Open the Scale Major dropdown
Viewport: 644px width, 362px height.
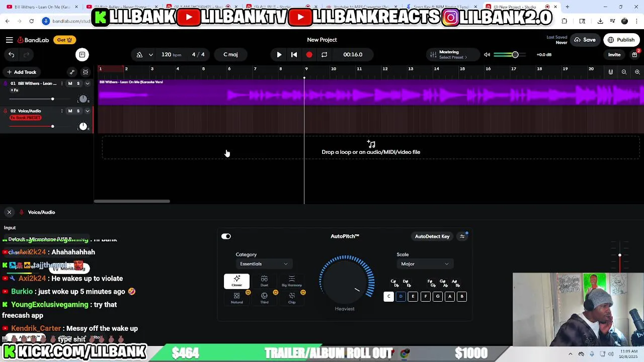click(x=425, y=264)
